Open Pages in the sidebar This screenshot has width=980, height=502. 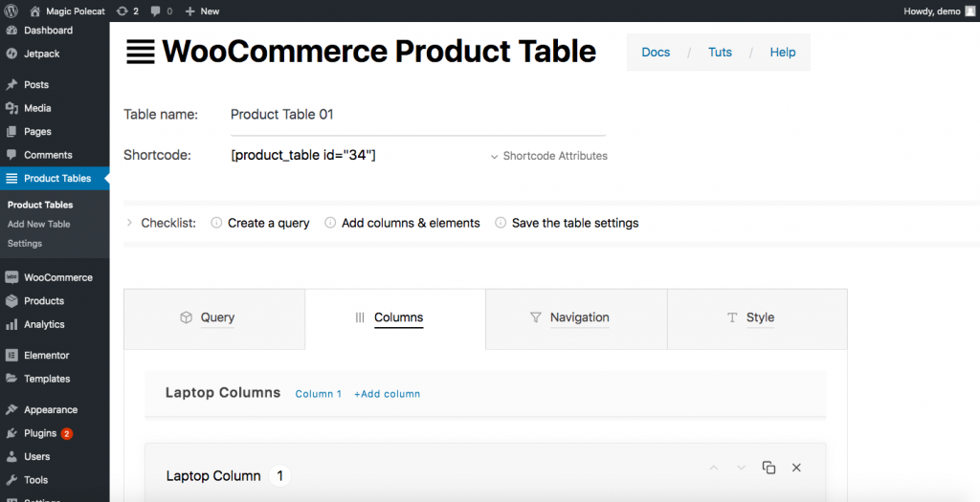[x=37, y=132]
